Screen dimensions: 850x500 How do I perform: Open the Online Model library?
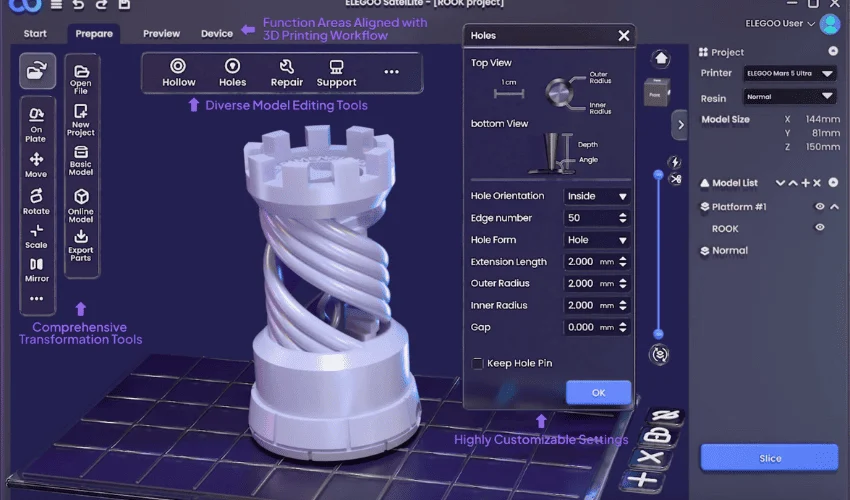pos(81,203)
